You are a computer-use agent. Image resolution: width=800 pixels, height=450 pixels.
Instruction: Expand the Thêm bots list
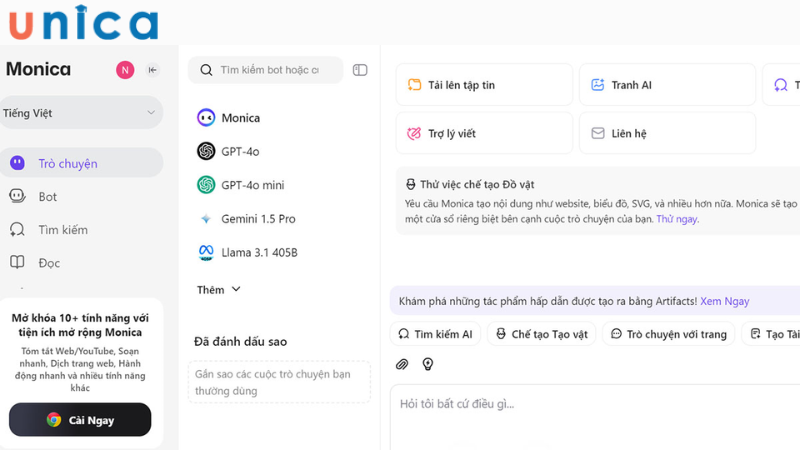(219, 290)
